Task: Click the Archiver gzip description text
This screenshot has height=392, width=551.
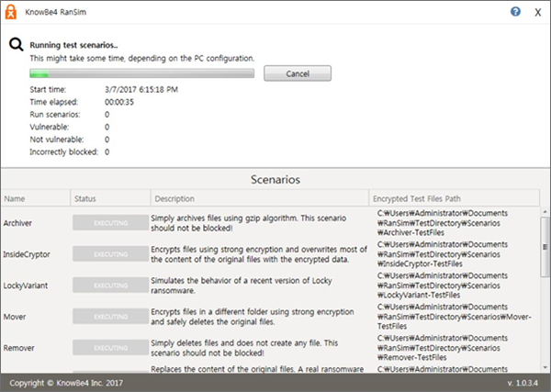Action: pos(249,223)
